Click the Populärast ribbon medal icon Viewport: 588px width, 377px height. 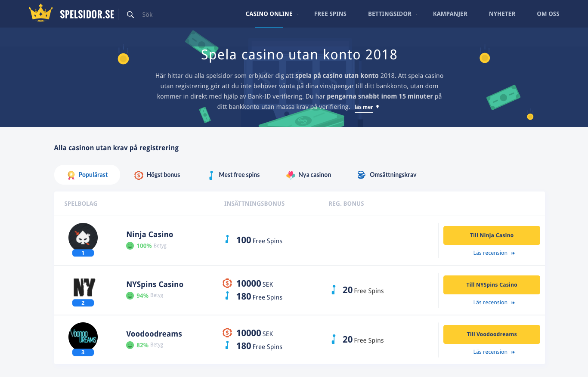coord(71,175)
